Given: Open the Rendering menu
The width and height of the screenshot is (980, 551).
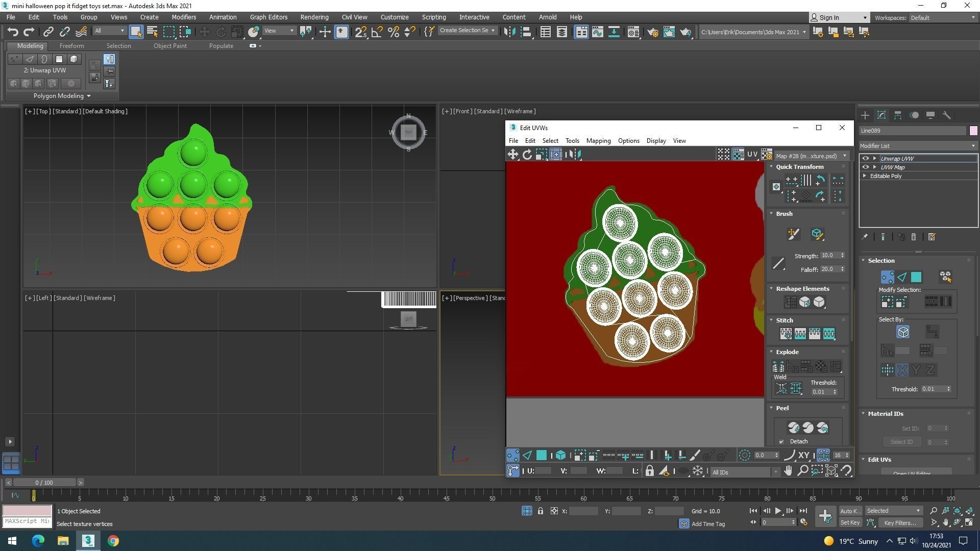Looking at the screenshot, I should click(314, 17).
